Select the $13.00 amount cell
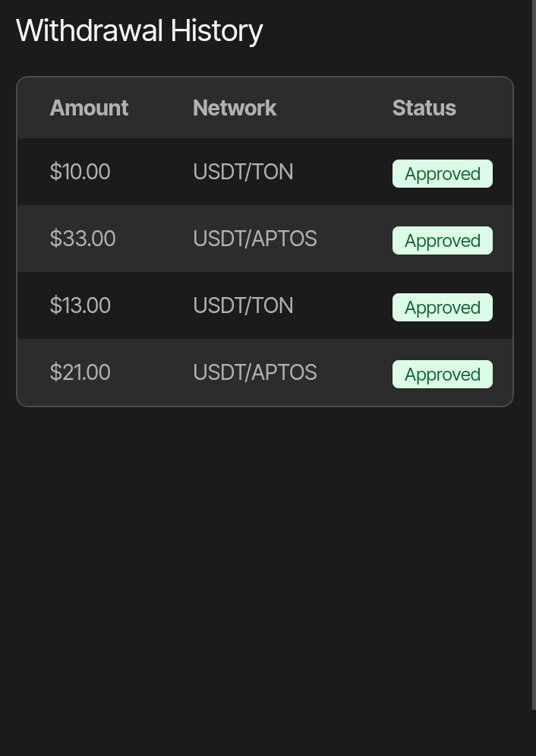 click(80, 305)
